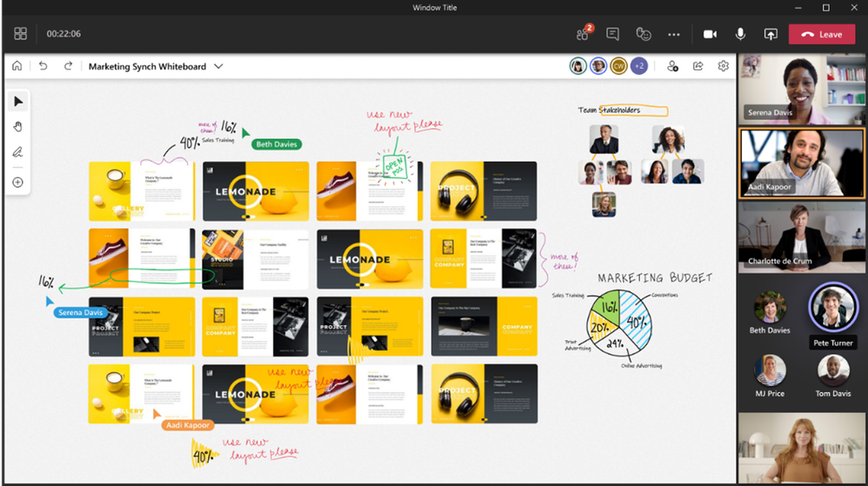
Task: Choose the hand pan tool
Action: (x=17, y=127)
